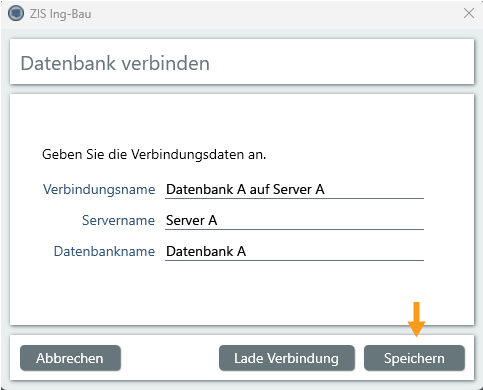Select the Datenbankname field with Datenbank A
The width and height of the screenshot is (483, 390).
pyautogui.click(x=294, y=251)
